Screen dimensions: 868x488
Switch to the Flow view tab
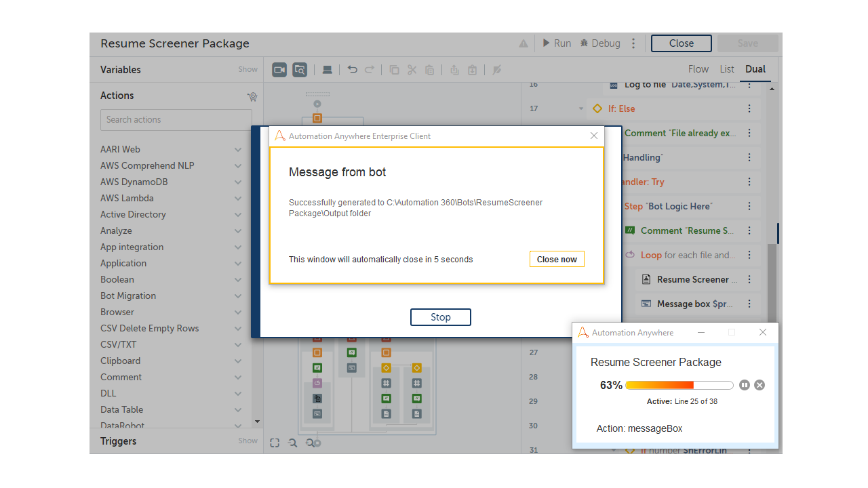pyautogui.click(x=698, y=69)
